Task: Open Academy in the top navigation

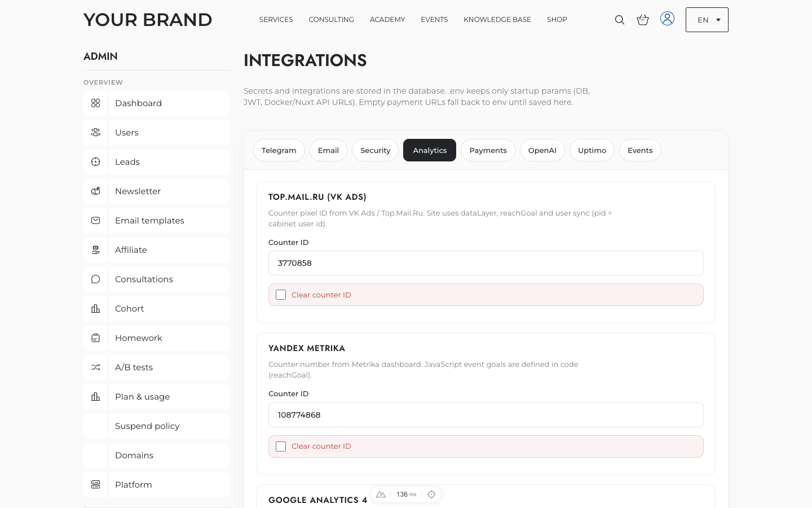Action: [387, 20]
